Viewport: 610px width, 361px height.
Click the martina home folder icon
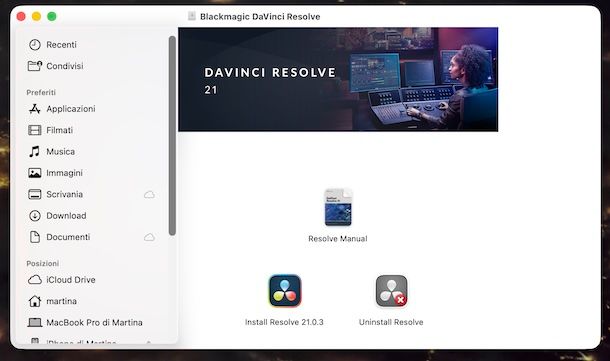(35, 301)
